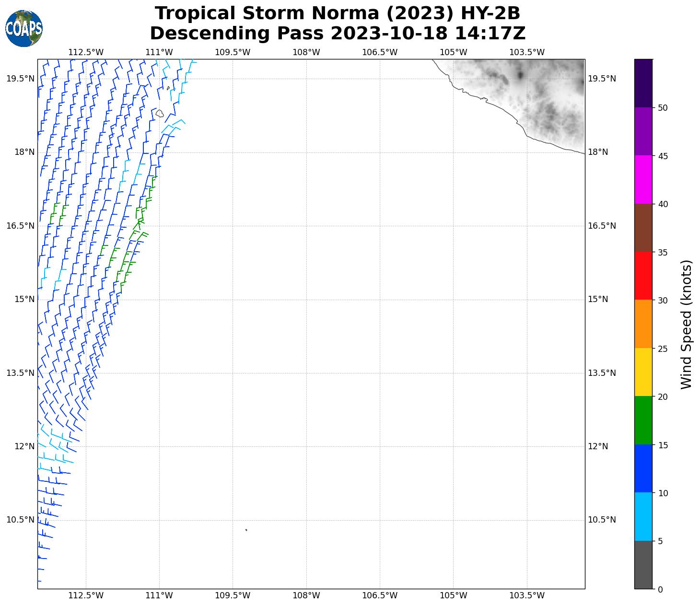Click the dark purple top colorbar segment
This screenshot has height=606, width=700.
(643, 83)
